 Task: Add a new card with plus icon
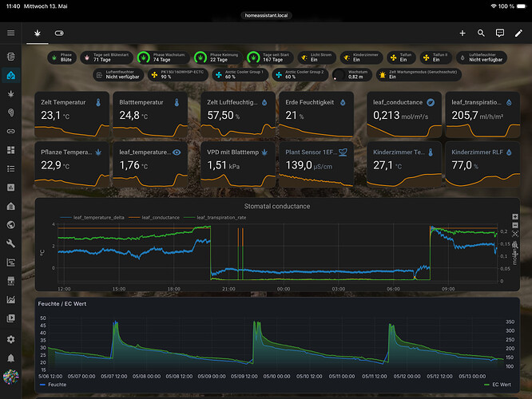pyautogui.click(x=463, y=33)
